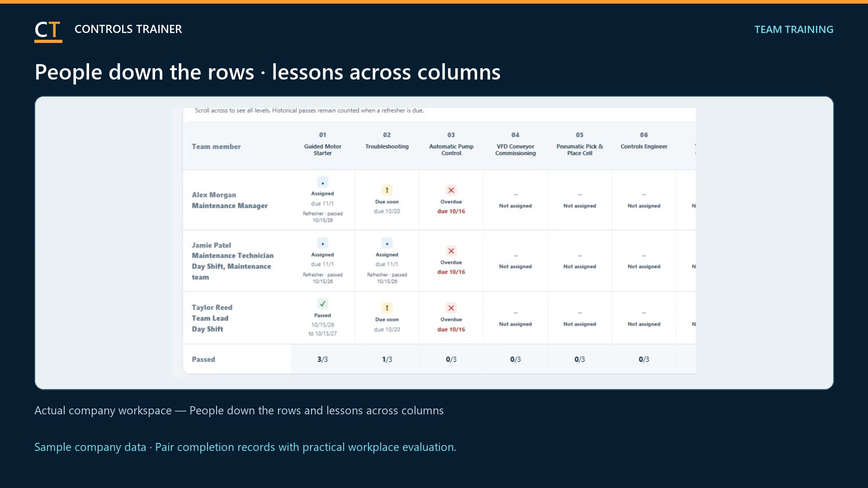
Task: Click the Taylor Reed team member name
Action: point(212,307)
